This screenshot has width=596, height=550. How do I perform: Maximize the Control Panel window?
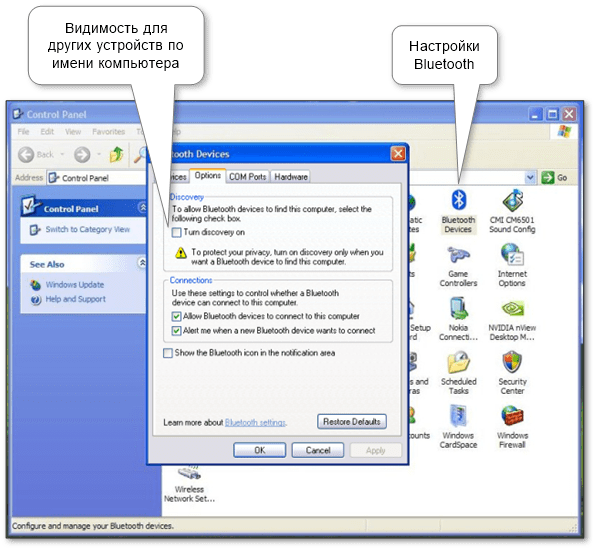click(552, 114)
